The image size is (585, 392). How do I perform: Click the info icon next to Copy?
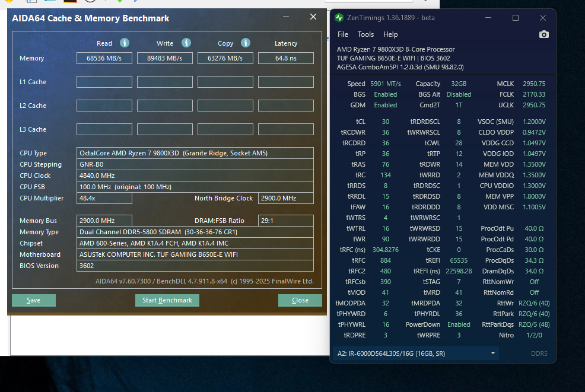(x=245, y=43)
